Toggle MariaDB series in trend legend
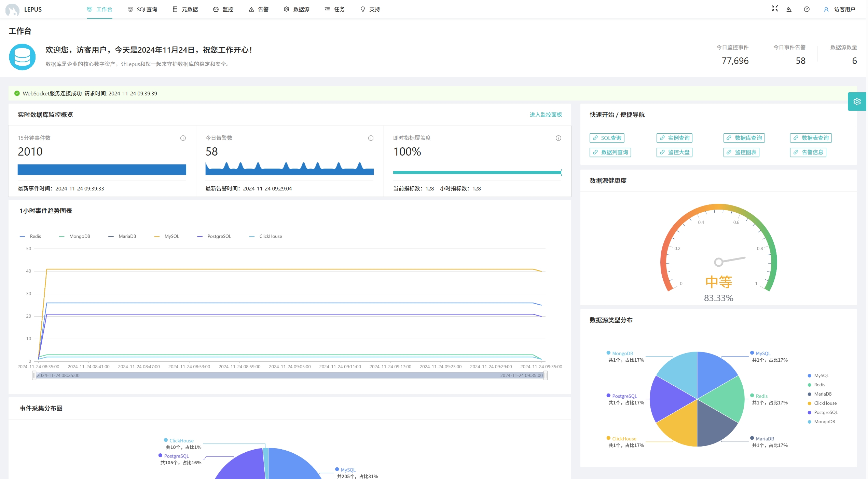 tap(122, 236)
